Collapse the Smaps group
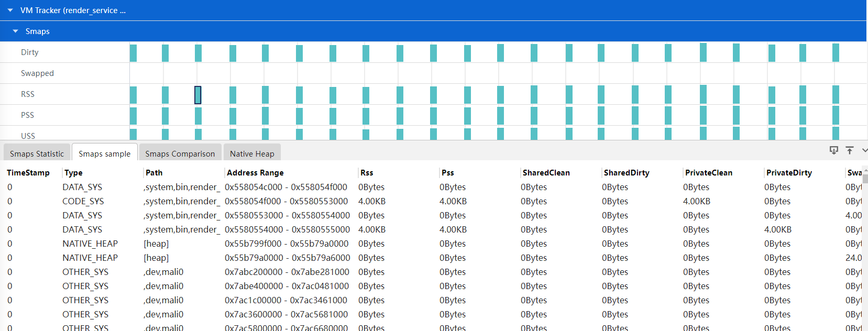Screen dimensions: 868x331 [x=15, y=31]
